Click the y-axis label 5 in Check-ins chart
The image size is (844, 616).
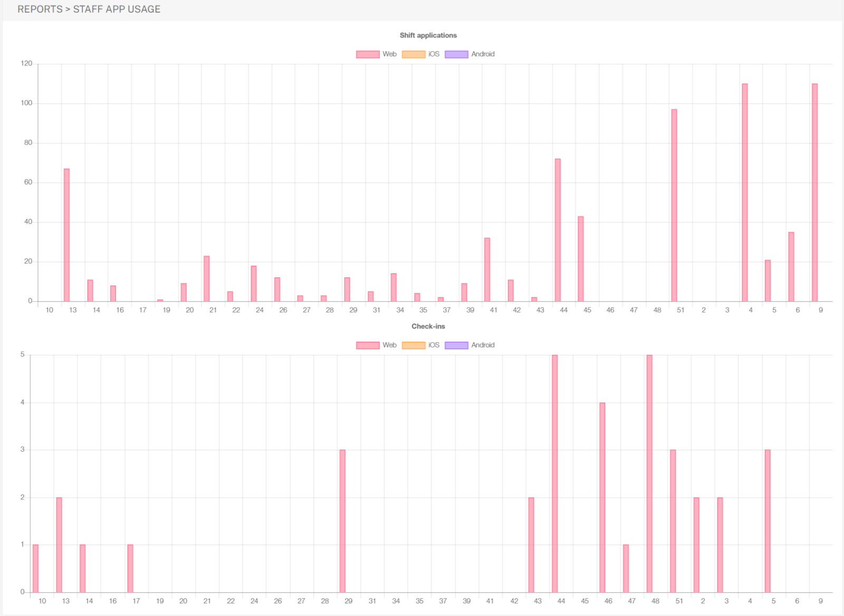click(x=22, y=354)
